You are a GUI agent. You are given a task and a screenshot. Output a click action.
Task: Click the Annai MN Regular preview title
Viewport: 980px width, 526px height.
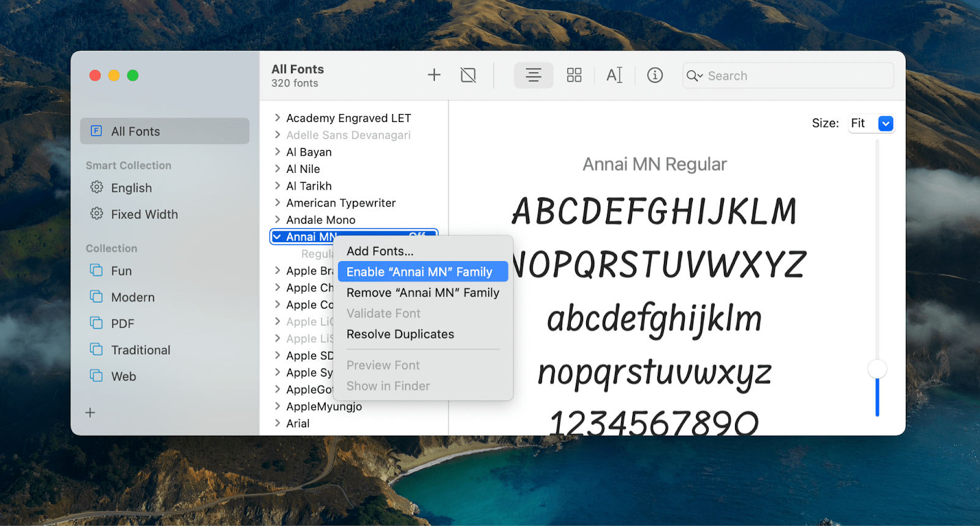click(x=655, y=164)
